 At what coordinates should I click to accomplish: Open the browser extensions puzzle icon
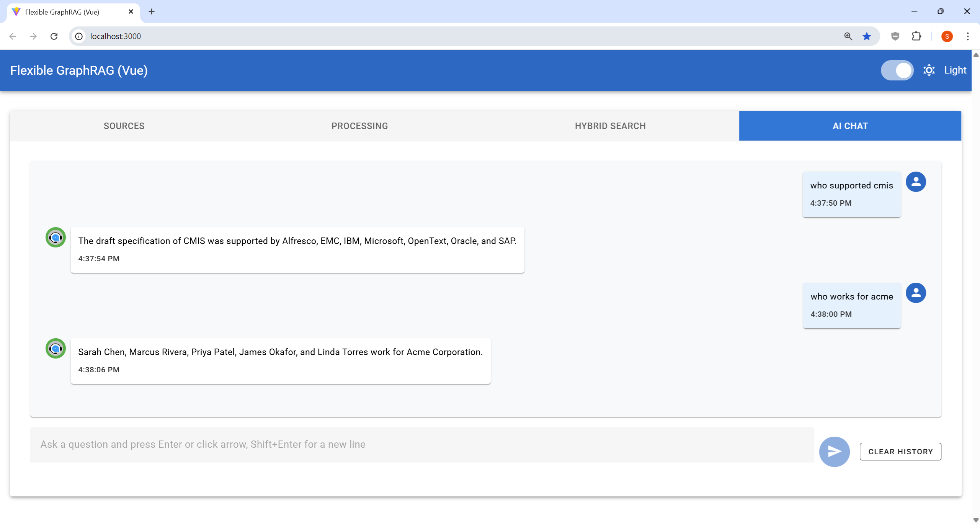(916, 36)
